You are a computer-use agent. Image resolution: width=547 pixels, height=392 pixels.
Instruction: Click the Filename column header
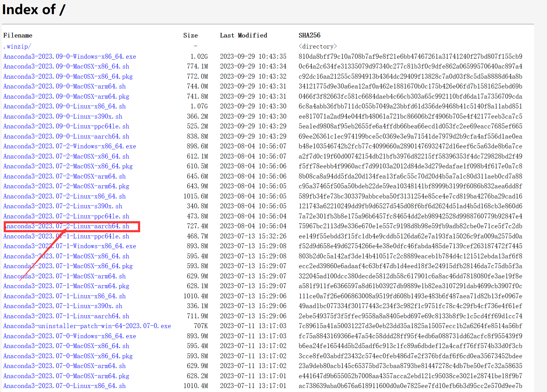[18, 35]
